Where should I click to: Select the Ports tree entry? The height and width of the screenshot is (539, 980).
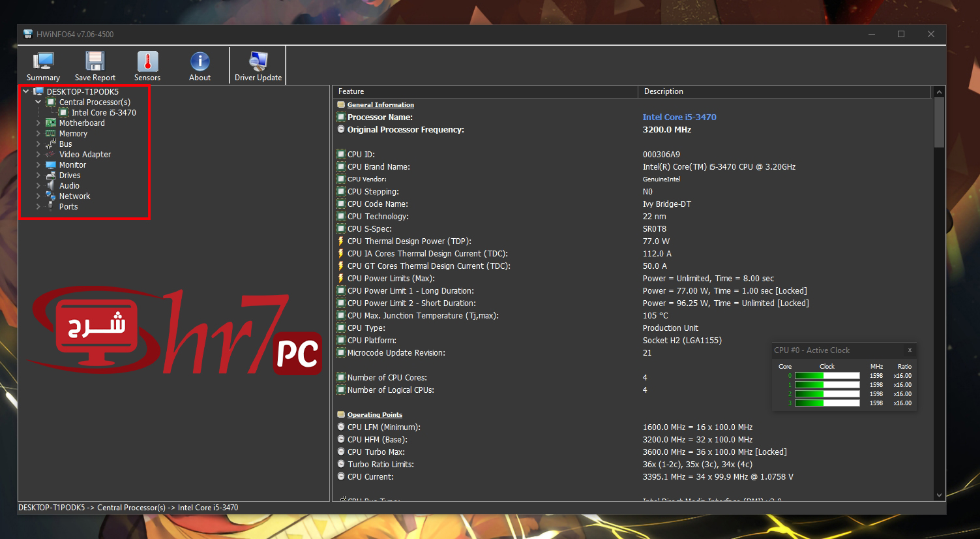[68, 206]
